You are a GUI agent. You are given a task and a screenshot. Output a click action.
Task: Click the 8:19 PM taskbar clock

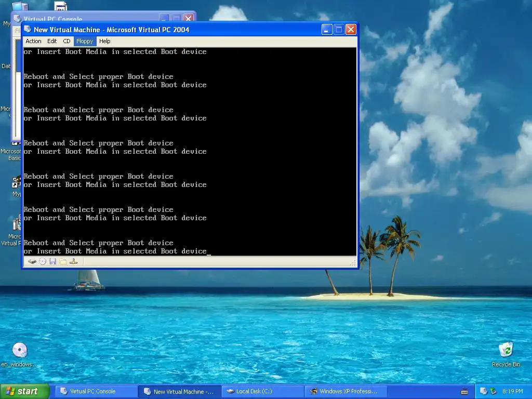coord(513,391)
